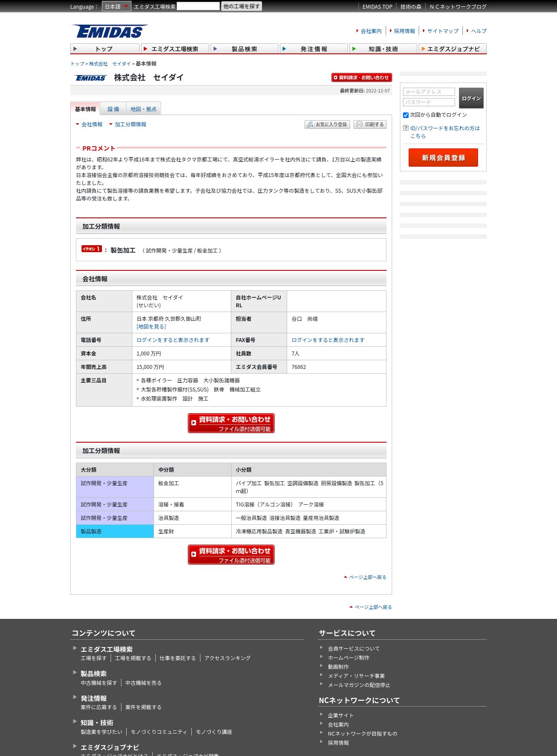
Task: Click 株式会社 セイダイ breadcrumb link
Action: (110, 64)
